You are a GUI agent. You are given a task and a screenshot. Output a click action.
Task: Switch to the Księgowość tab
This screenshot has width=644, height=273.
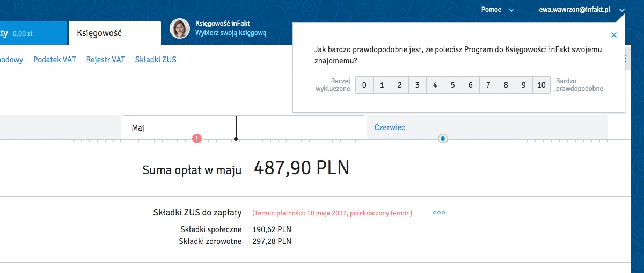pyautogui.click(x=115, y=33)
